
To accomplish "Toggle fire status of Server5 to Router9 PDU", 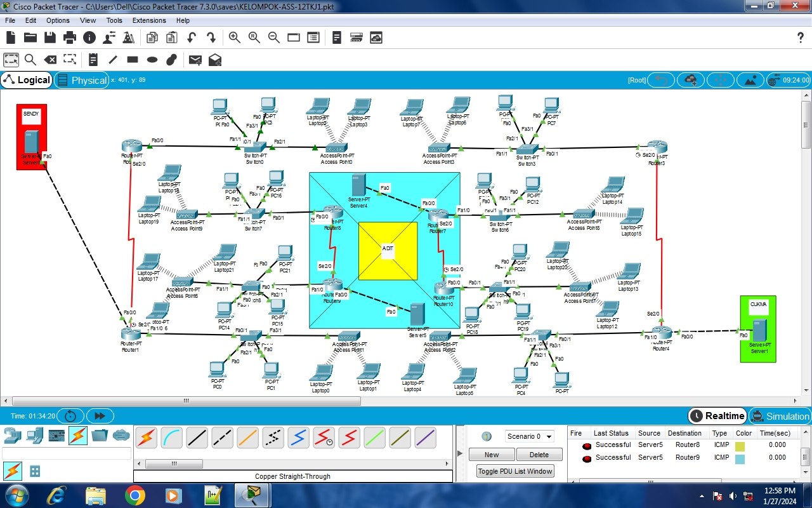I will [587, 458].
